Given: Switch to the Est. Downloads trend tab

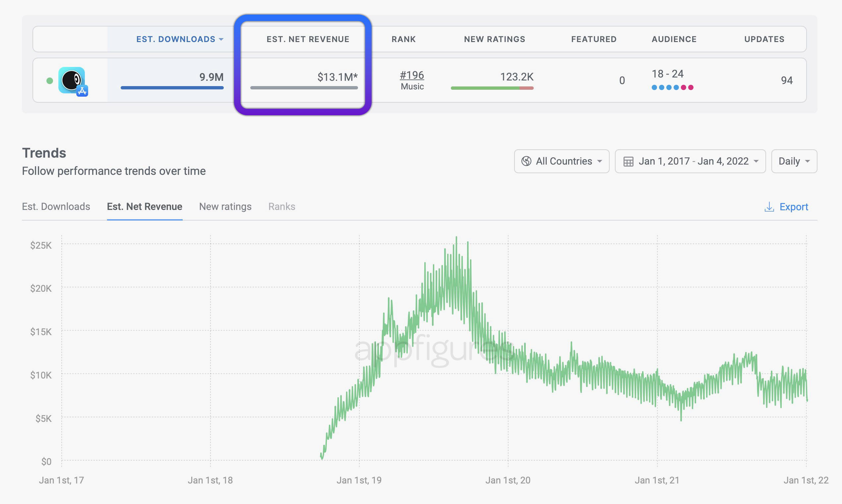Looking at the screenshot, I should (x=56, y=207).
